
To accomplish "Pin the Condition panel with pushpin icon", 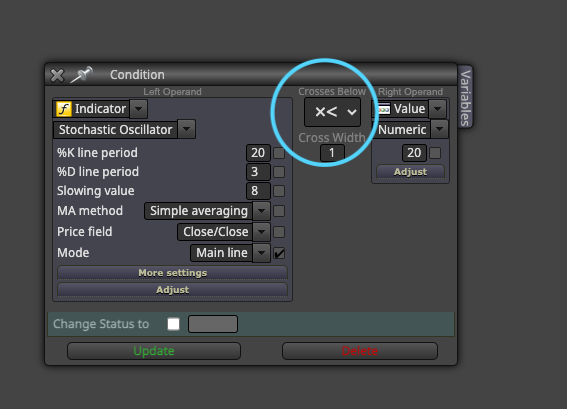I will click(81, 74).
